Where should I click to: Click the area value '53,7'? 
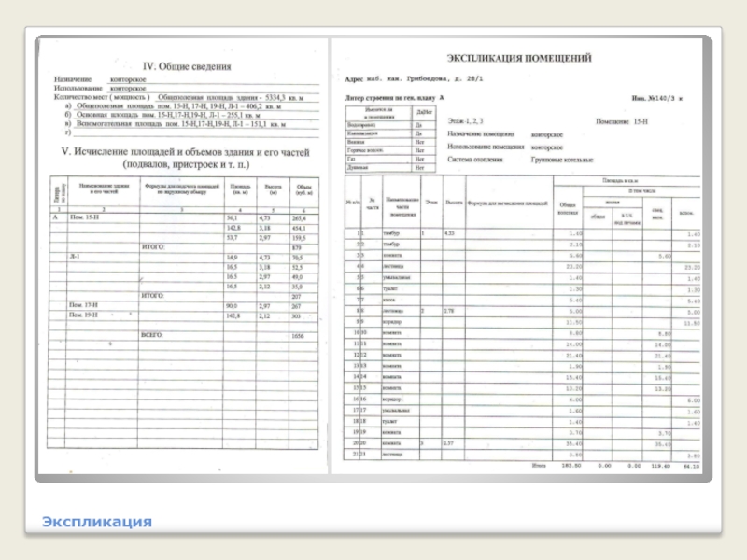tap(232, 238)
